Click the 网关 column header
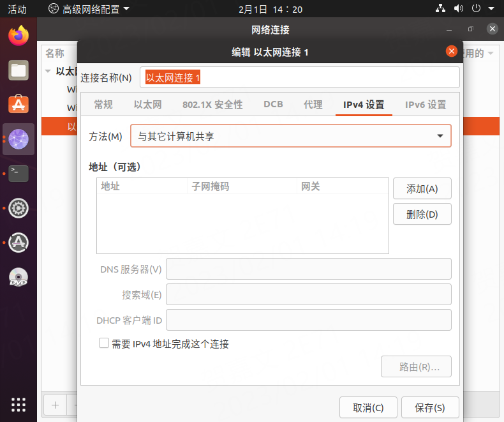 click(343, 186)
